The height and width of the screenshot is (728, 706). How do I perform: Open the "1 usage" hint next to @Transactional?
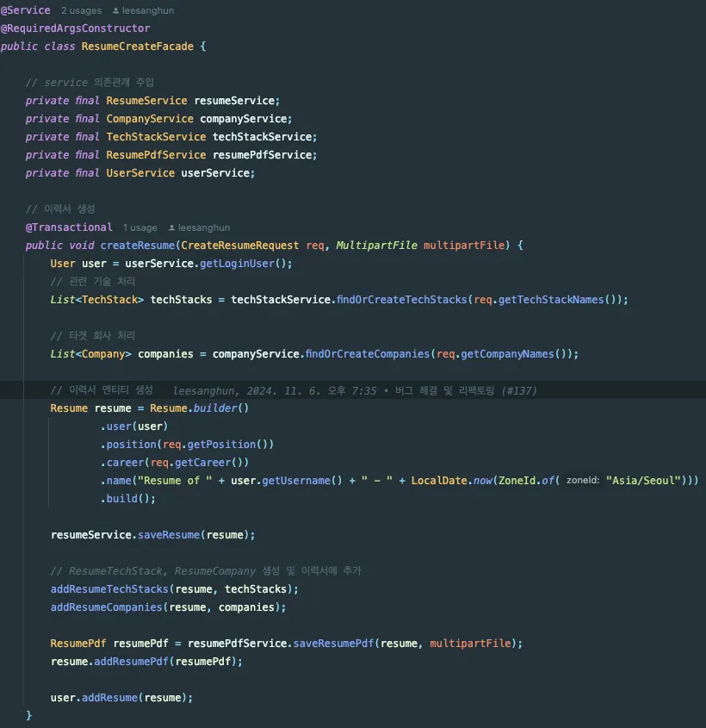(139, 228)
